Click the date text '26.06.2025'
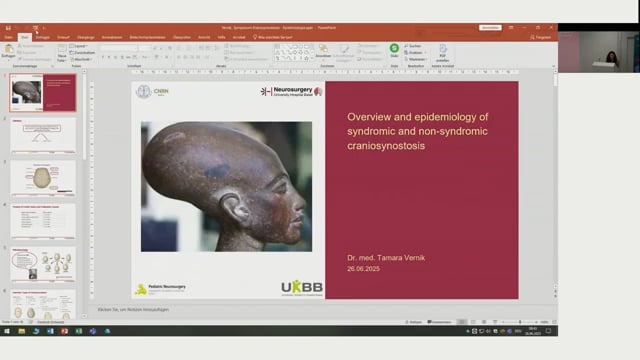The height and width of the screenshot is (360, 640). coord(364,269)
